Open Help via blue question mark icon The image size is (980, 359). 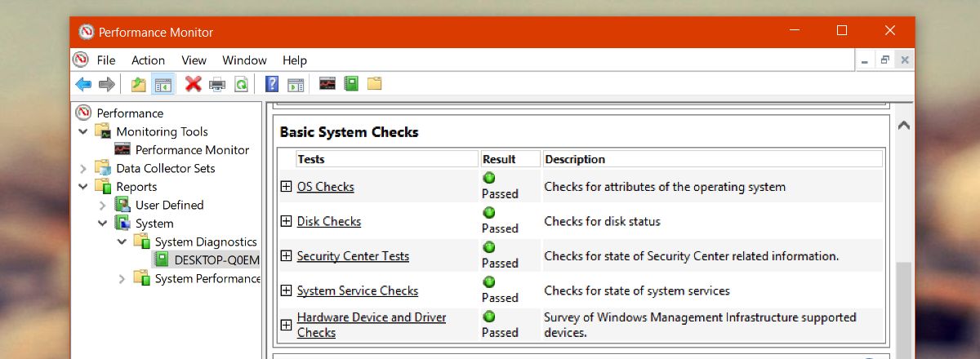tap(272, 84)
